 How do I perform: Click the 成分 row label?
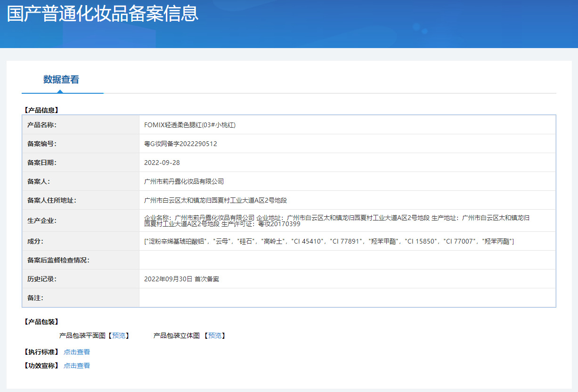click(x=35, y=241)
